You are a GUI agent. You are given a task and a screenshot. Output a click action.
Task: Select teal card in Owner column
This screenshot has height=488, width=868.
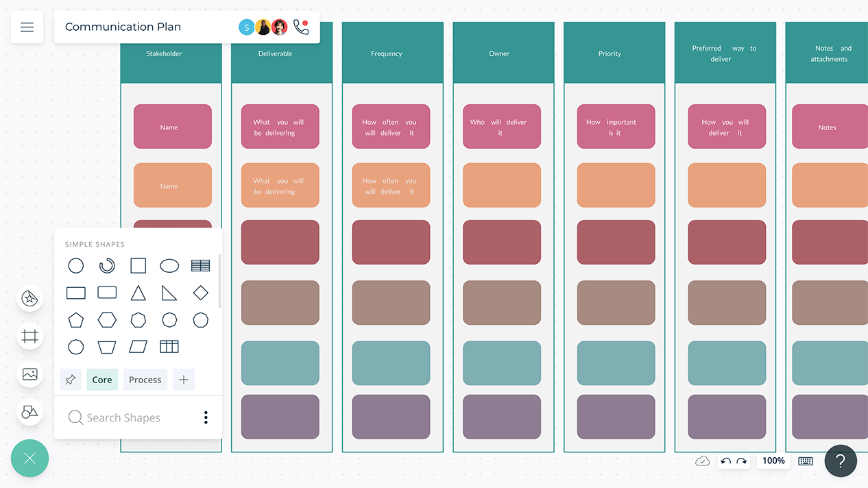502,363
